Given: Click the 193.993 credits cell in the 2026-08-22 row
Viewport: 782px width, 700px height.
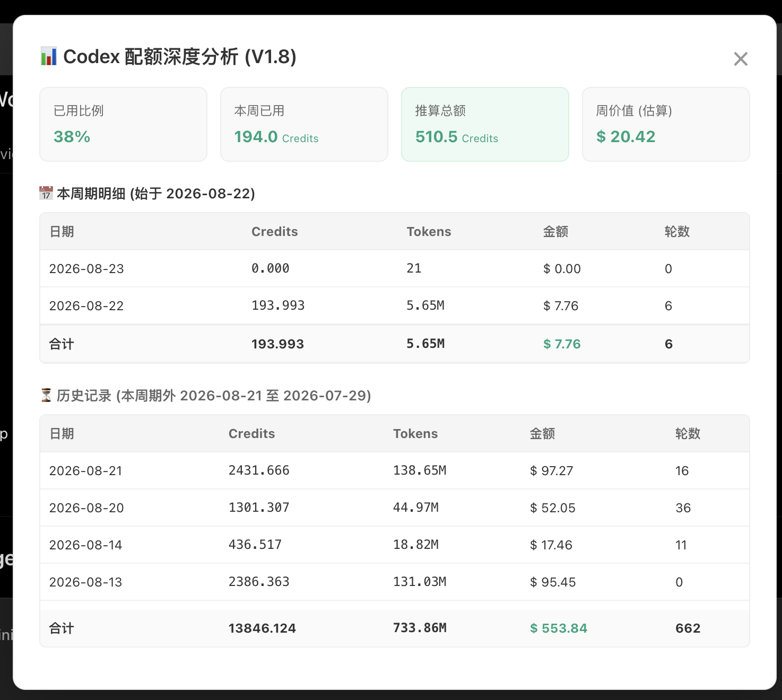Looking at the screenshot, I should pos(278,305).
